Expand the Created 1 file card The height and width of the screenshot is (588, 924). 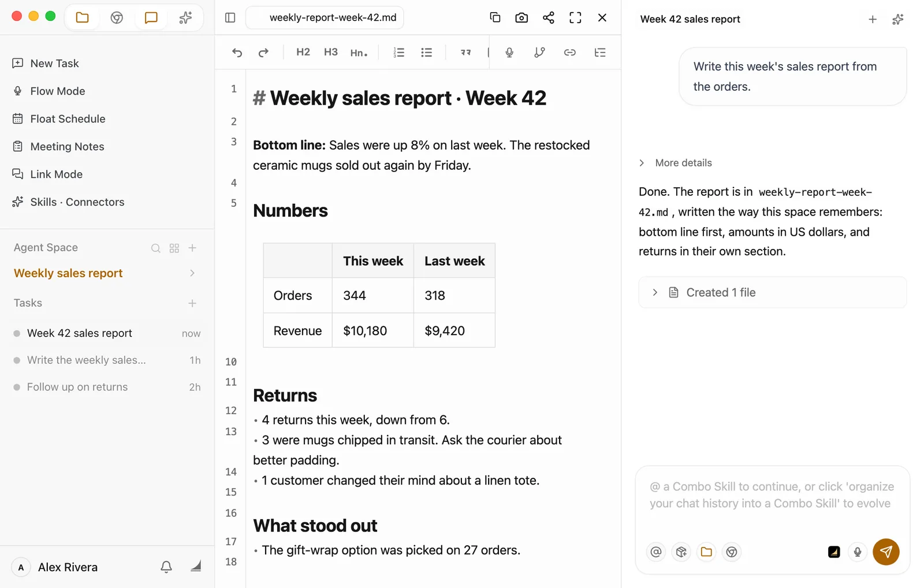pyautogui.click(x=773, y=292)
